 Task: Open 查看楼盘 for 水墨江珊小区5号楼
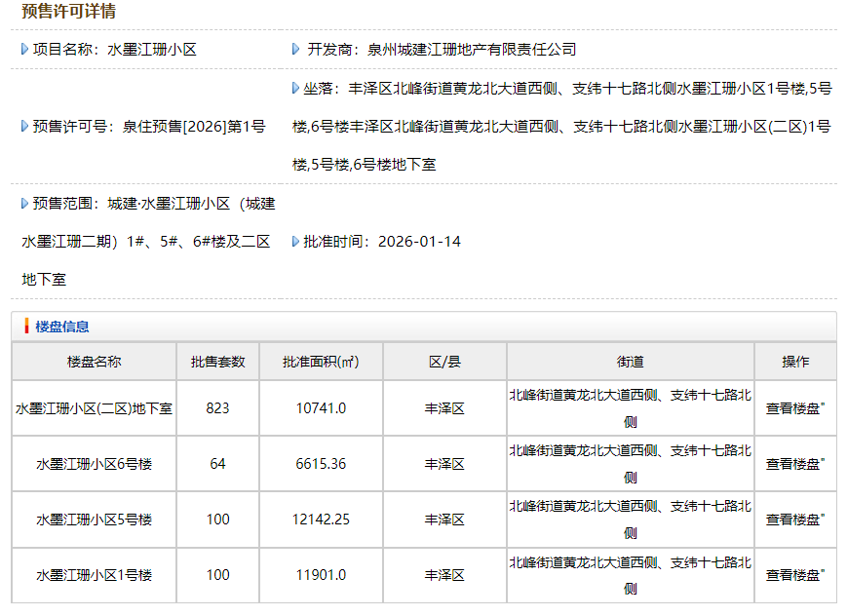(x=794, y=520)
